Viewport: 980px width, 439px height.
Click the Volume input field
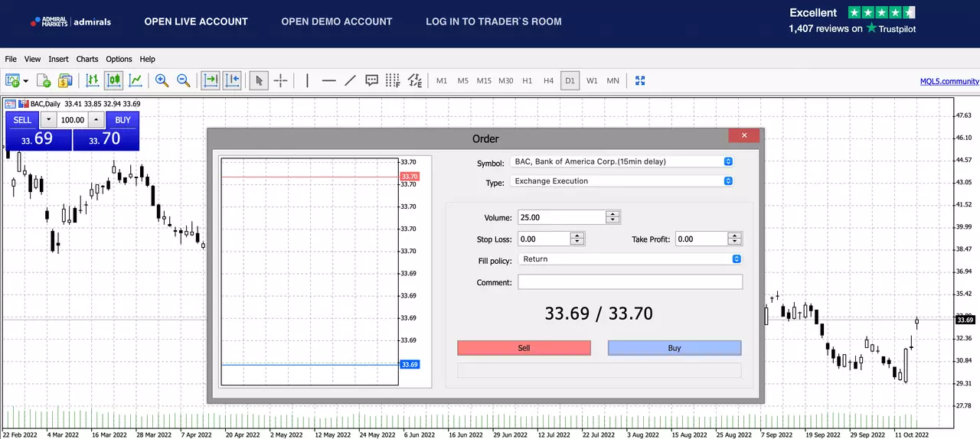[561, 217]
